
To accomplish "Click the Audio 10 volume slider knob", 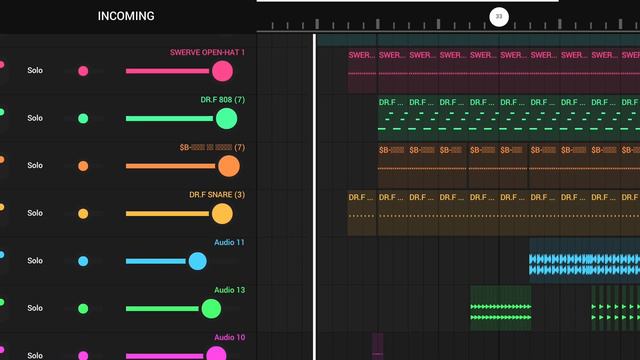I will [216, 353].
